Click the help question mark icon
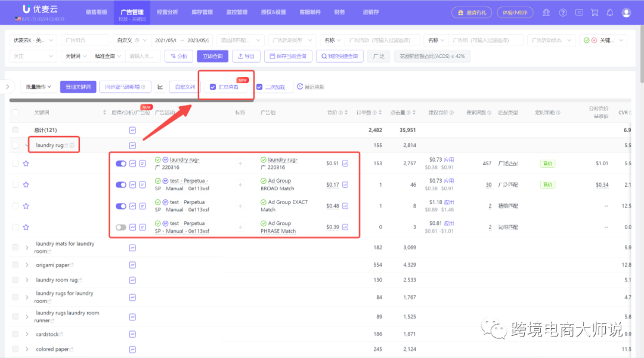 [563, 12]
